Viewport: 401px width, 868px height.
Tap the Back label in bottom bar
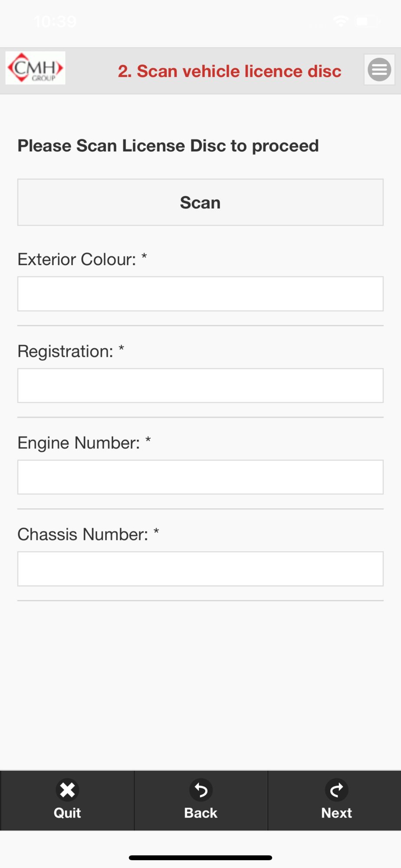click(x=200, y=813)
